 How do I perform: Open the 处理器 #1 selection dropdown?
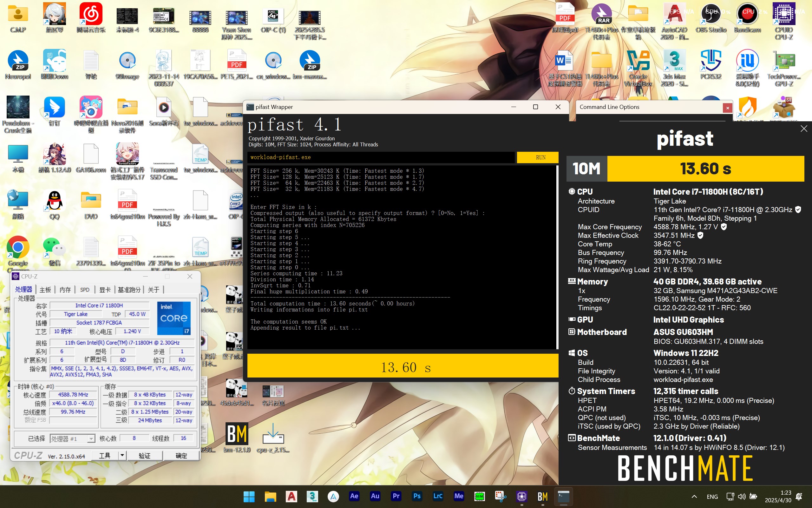72,438
